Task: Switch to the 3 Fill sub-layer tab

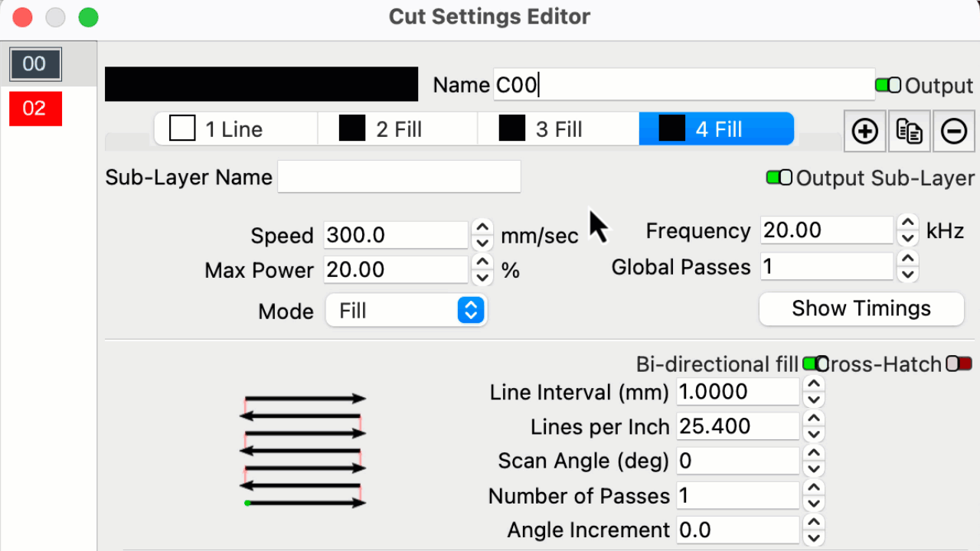Action: 557,129
